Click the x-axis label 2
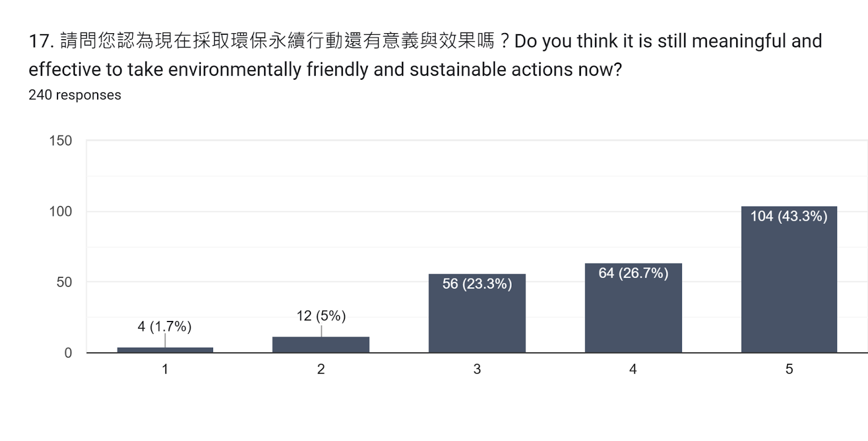 pos(321,369)
